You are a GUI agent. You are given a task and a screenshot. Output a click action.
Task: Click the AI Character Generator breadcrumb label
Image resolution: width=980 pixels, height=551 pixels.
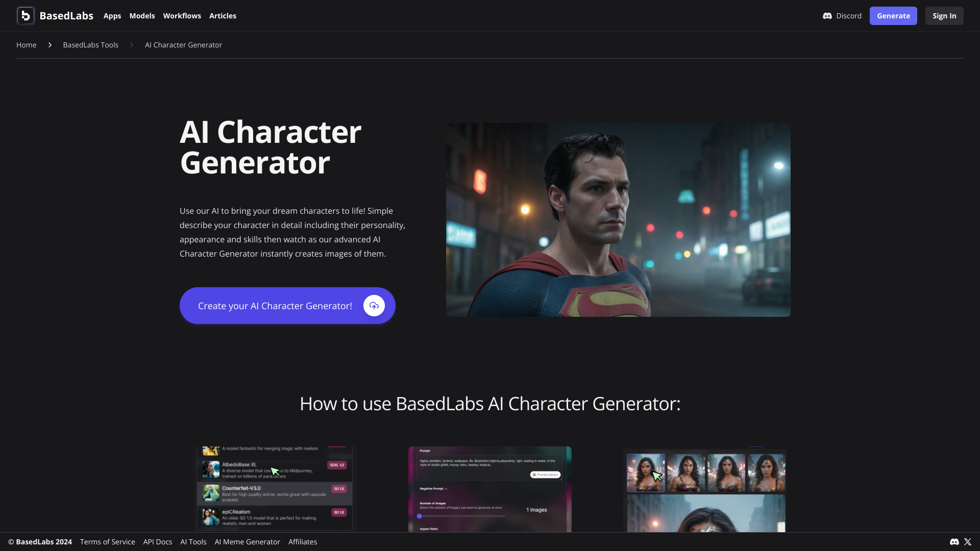(183, 45)
